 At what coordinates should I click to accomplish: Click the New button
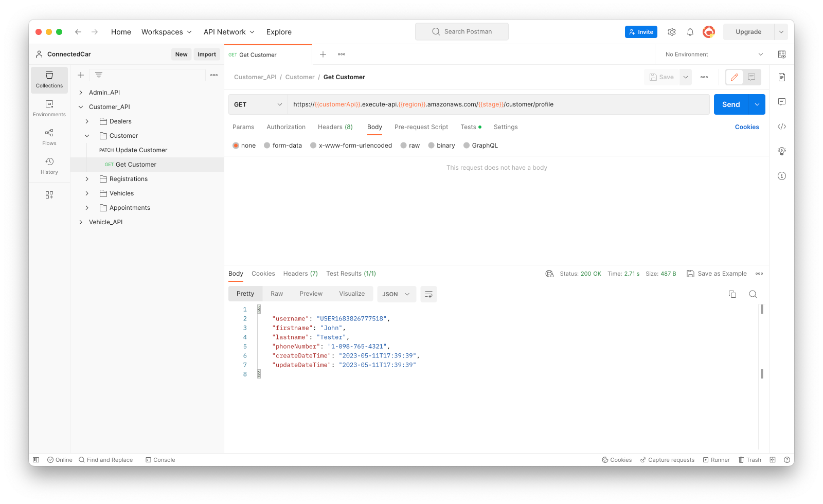181,55
